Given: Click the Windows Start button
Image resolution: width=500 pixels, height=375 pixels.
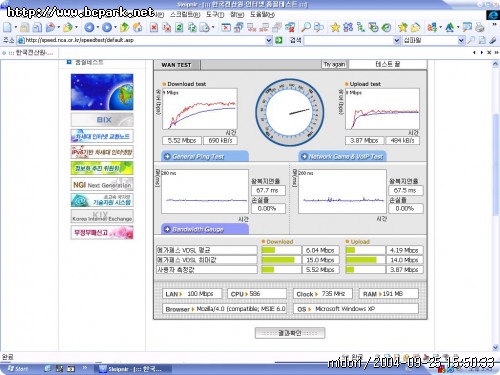Looking at the screenshot, I should click(x=17, y=369).
